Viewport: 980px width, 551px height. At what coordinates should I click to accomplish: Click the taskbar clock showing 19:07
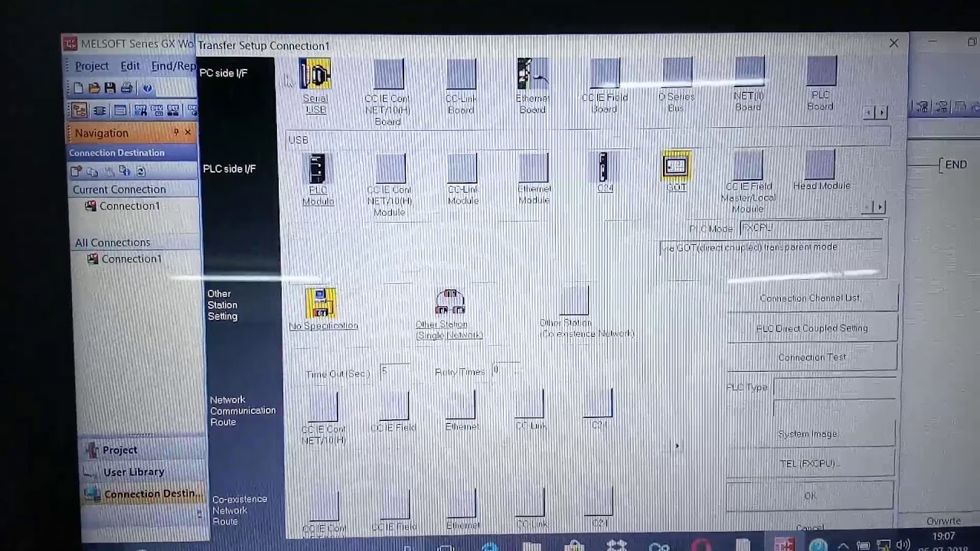944,536
